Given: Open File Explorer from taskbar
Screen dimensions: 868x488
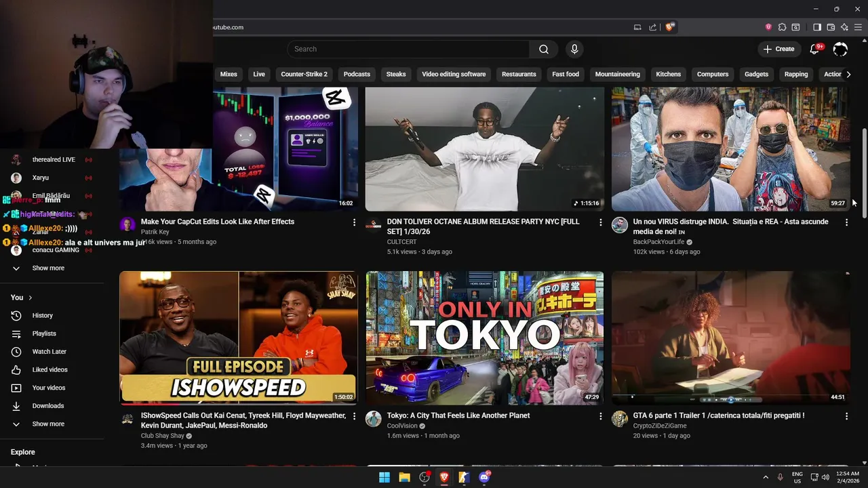Looking at the screenshot, I should pos(404,477).
